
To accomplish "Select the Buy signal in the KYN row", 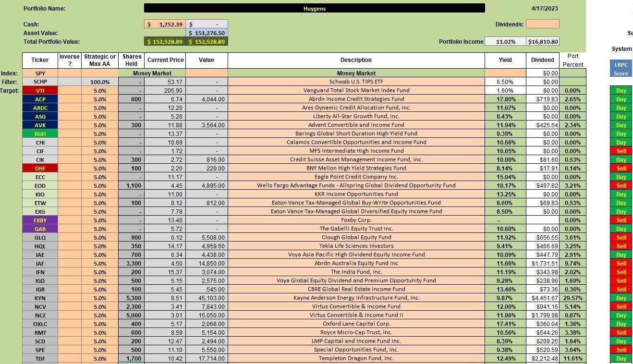I will (x=621, y=298).
